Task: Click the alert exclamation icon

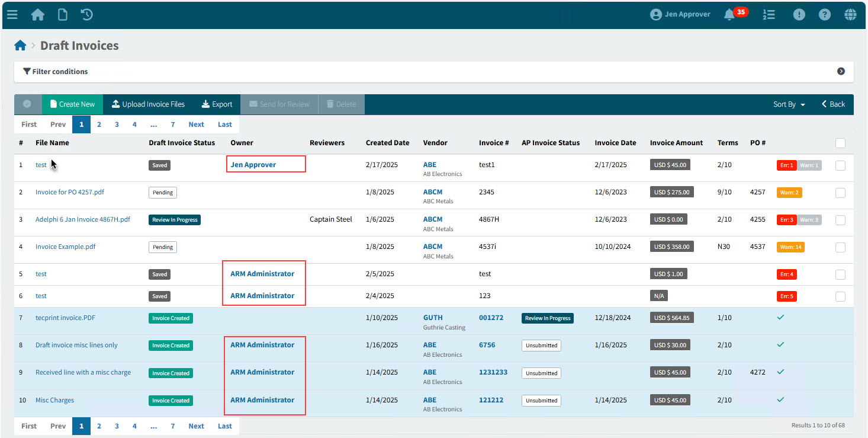Action: (799, 15)
